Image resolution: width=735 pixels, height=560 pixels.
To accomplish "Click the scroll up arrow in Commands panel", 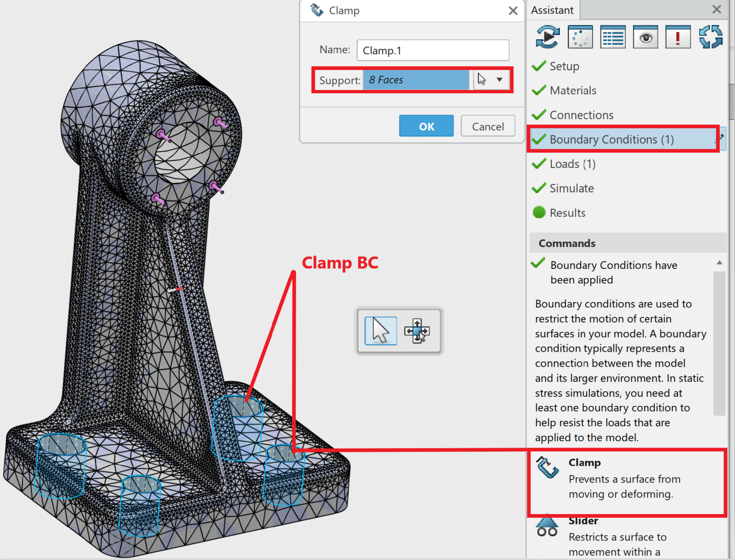I will 719,262.
